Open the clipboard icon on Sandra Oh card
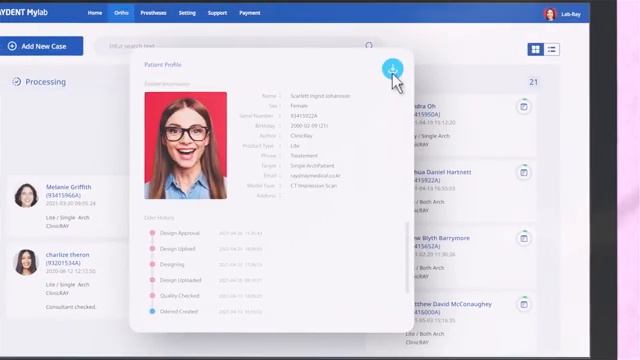 524,107
